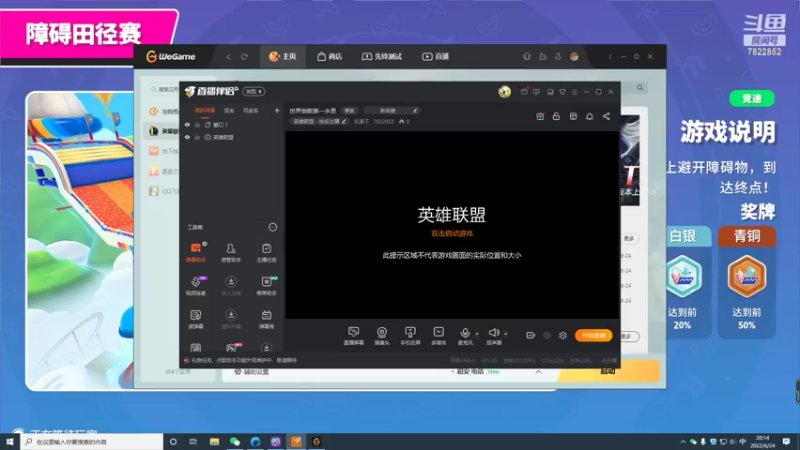The height and width of the screenshot is (450, 800).
Task: Open speaker options arrow
Action: coord(506,334)
